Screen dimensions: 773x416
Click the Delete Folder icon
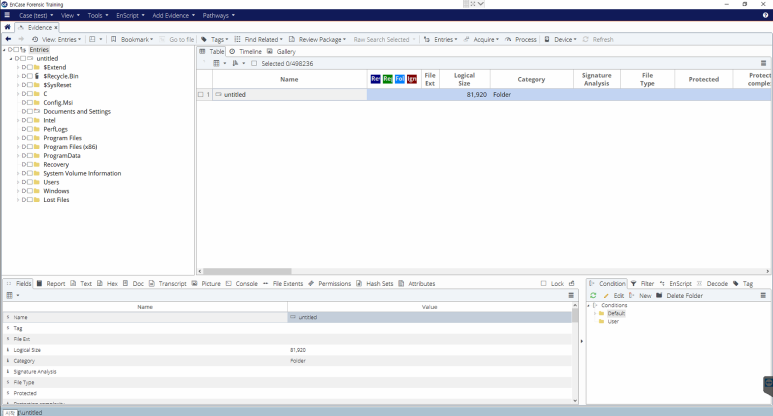659,295
